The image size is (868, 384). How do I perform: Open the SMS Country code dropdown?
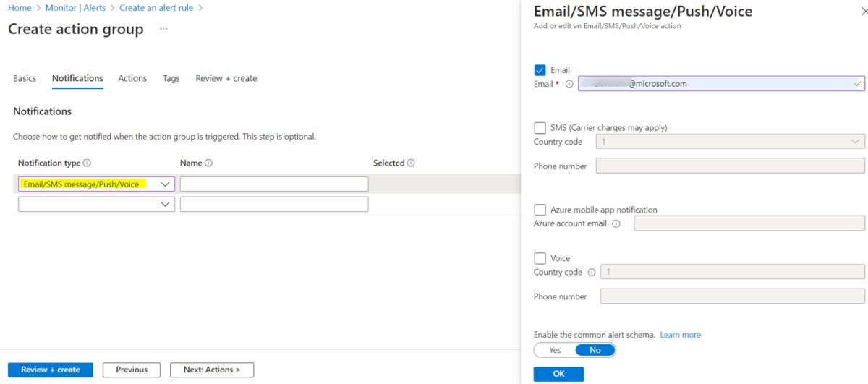pyautogui.click(x=730, y=142)
